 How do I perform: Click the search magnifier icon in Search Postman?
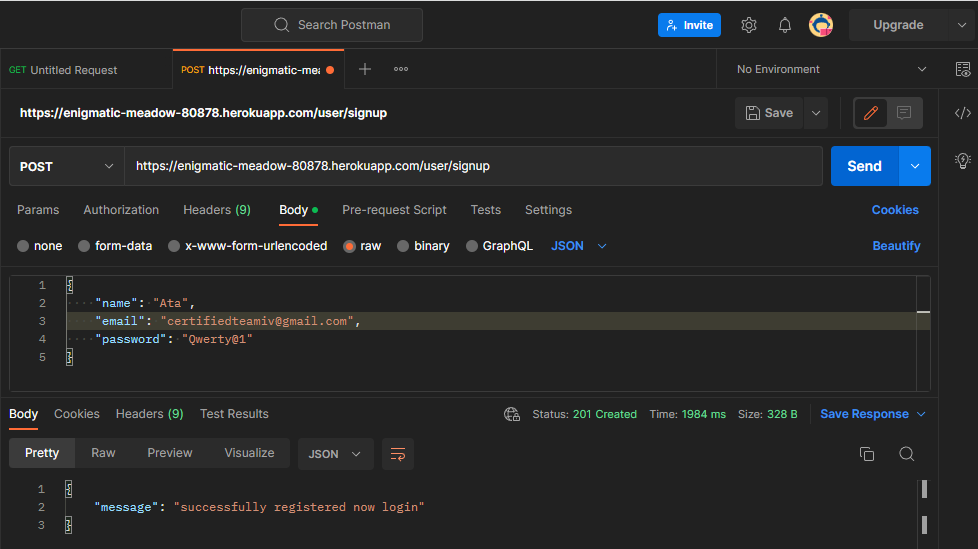[x=281, y=25]
